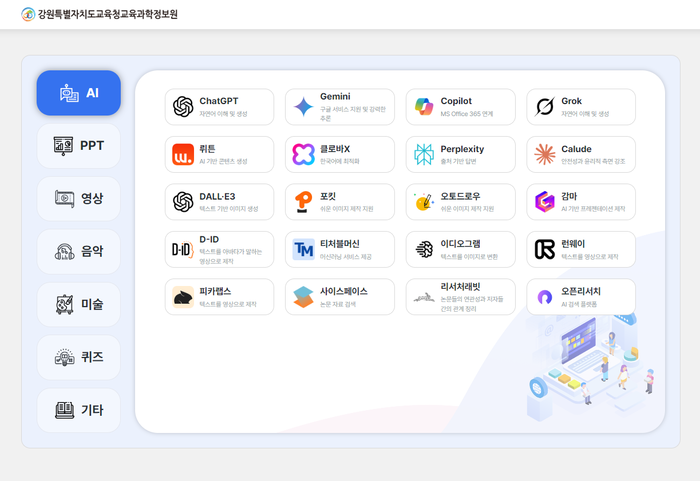
Task: Click the site logo emblem in header
Action: [x=28, y=14]
